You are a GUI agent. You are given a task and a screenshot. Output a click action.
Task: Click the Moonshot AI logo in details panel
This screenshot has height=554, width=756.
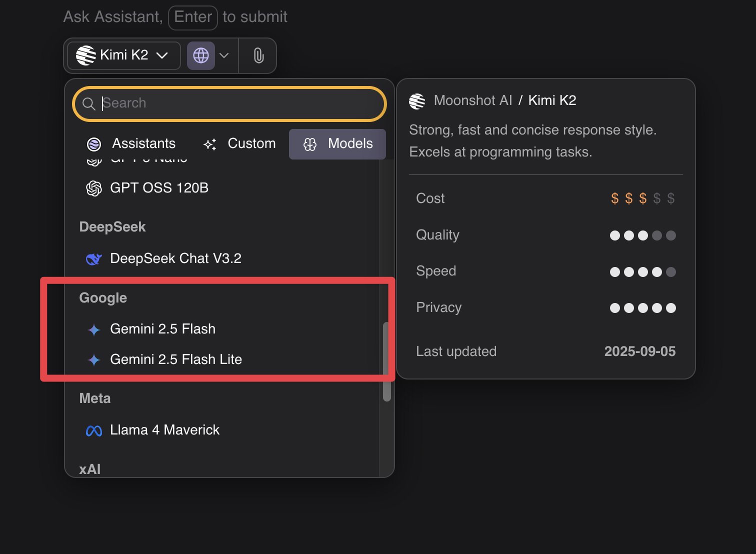(x=417, y=101)
